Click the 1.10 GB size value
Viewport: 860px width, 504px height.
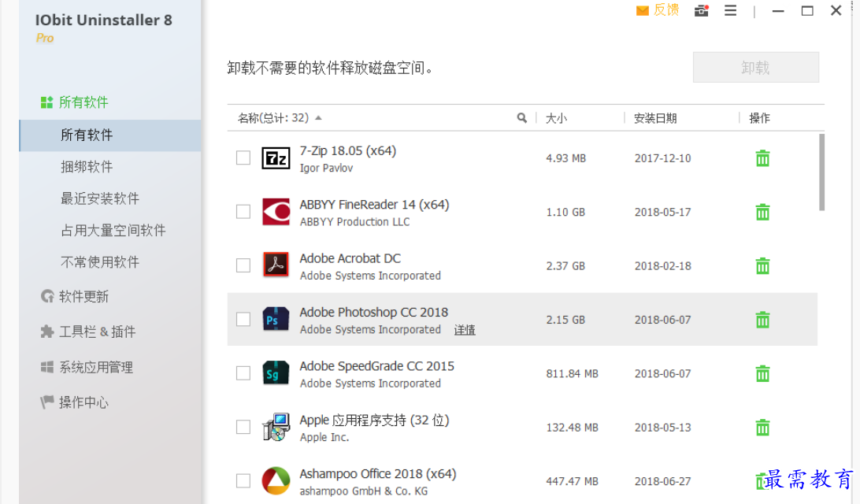565,213
